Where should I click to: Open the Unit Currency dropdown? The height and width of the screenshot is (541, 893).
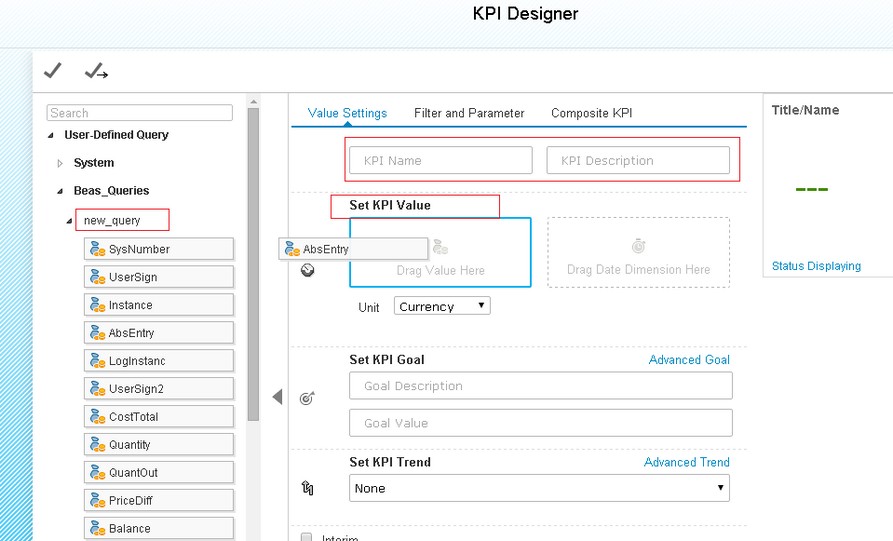point(442,306)
